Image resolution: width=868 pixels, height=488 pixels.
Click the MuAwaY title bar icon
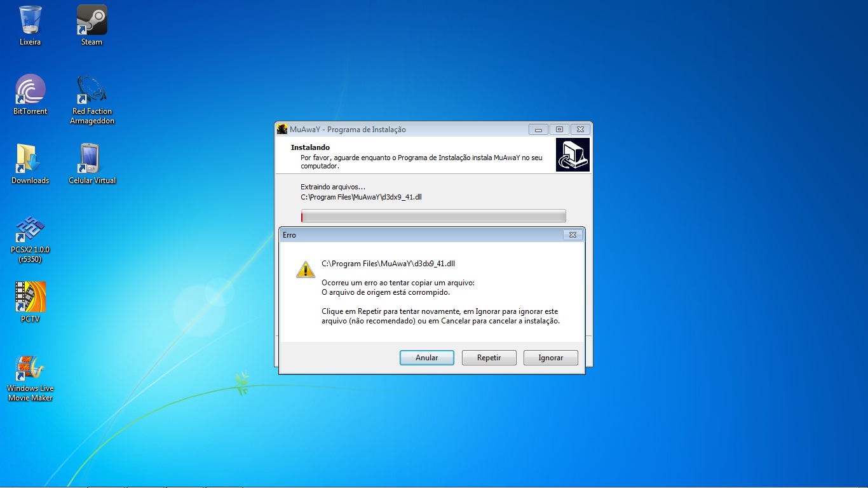coord(282,130)
